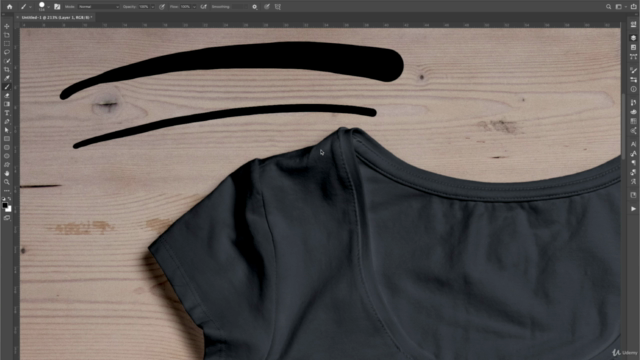The image size is (640, 360).
Task: Open the Edit Toolbar three-dots menu
Action: [7, 190]
